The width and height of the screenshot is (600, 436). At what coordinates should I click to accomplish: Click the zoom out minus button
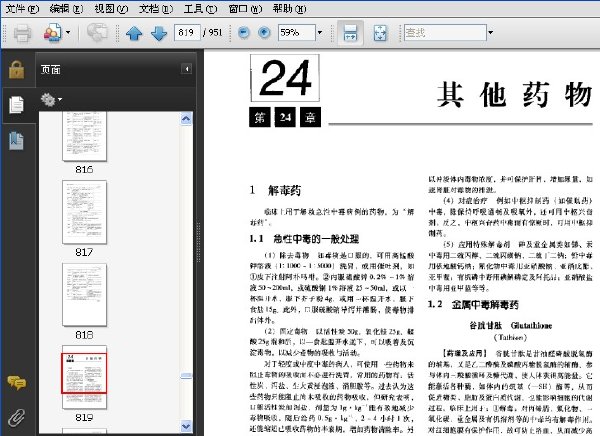click(x=243, y=33)
